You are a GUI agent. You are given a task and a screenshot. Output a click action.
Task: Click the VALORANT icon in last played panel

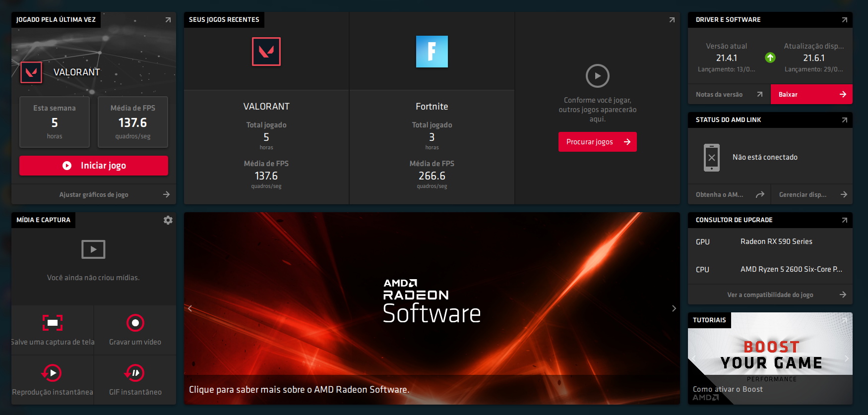(x=31, y=72)
